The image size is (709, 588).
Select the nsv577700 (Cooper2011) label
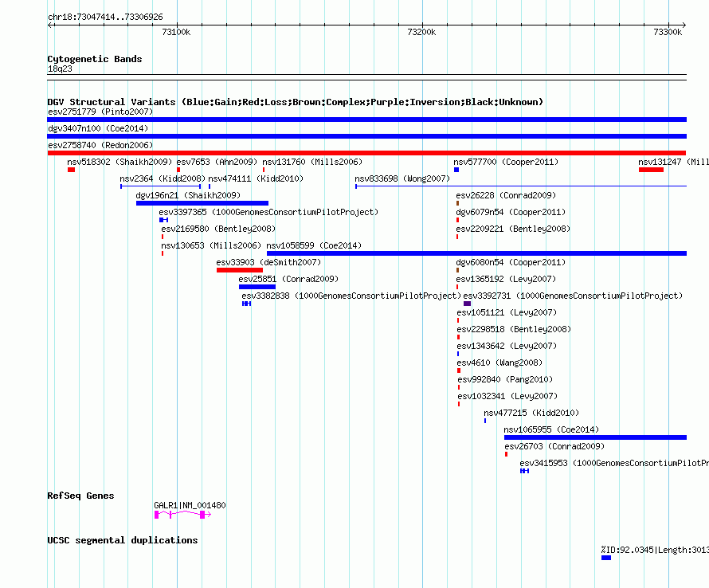pos(506,162)
